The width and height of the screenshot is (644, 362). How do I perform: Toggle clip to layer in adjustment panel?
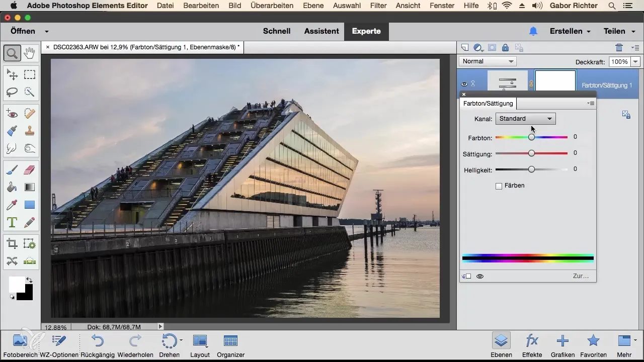[x=466, y=276]
